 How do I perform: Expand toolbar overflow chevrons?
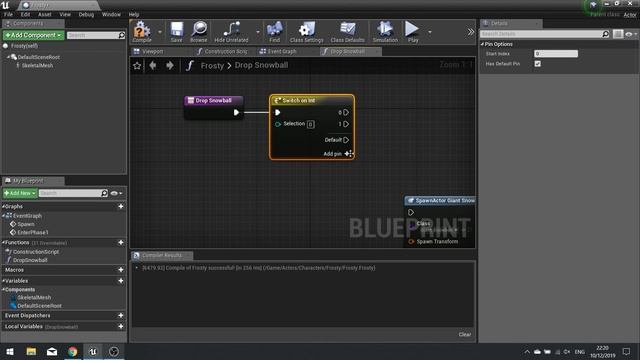(x=471, y=32)
